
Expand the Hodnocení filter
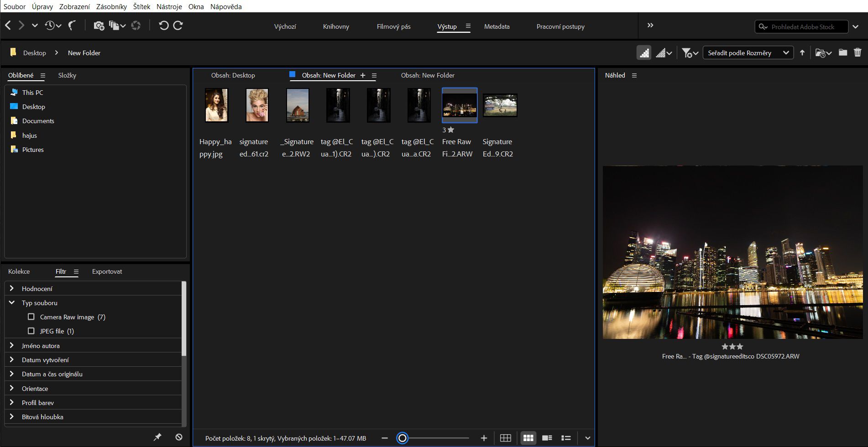(x=12, y=288)
